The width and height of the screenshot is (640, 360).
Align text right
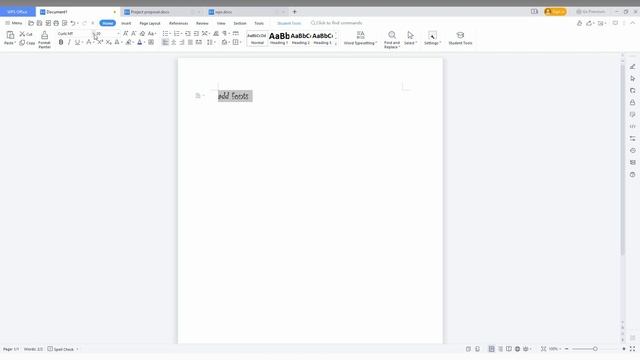pyautogui.click(x=182, y=42)
